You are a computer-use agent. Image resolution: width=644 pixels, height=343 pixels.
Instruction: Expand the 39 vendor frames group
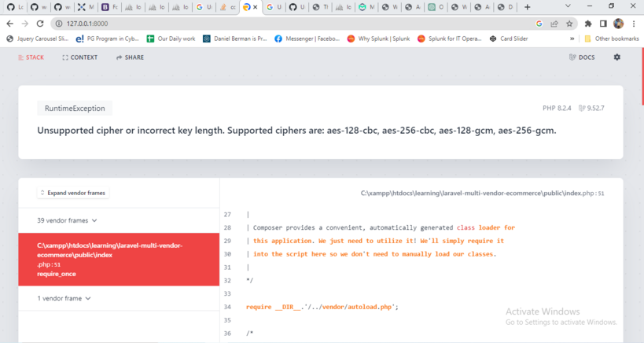click(x=67, y=221)
